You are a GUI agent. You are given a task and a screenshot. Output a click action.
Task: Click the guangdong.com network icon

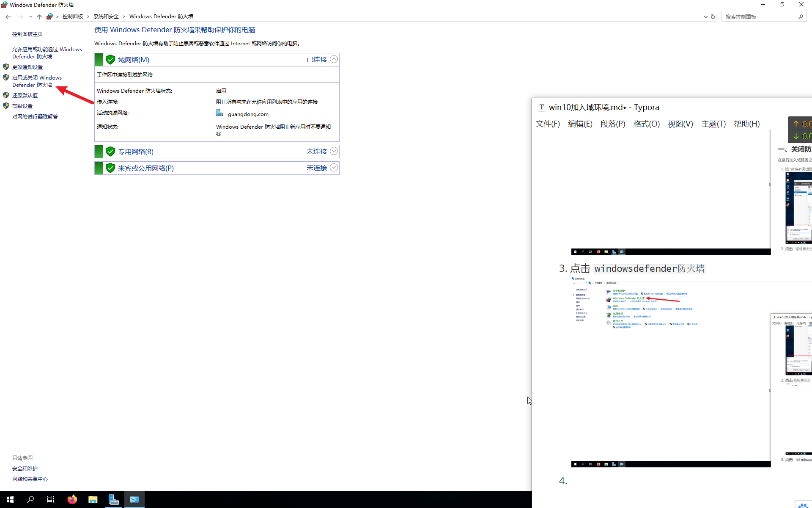219,113
